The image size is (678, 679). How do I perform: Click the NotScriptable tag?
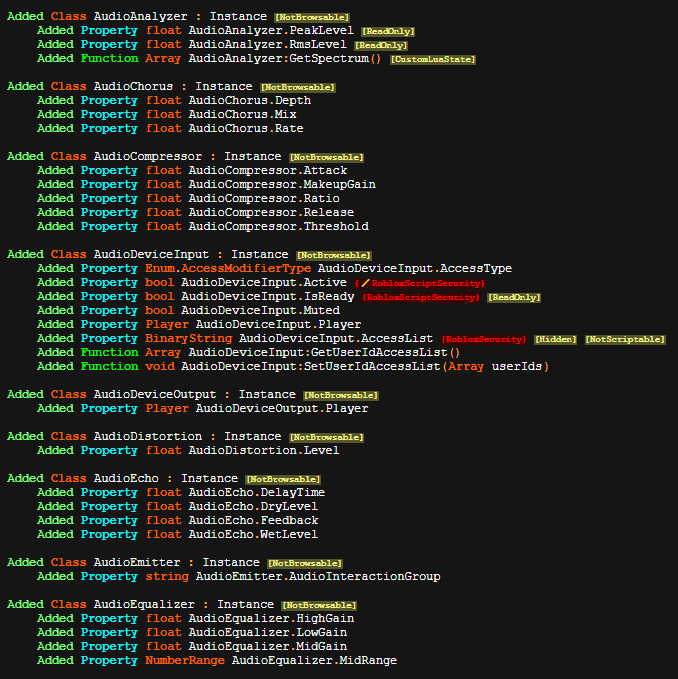pyautogui.click(x=625, y=339)
